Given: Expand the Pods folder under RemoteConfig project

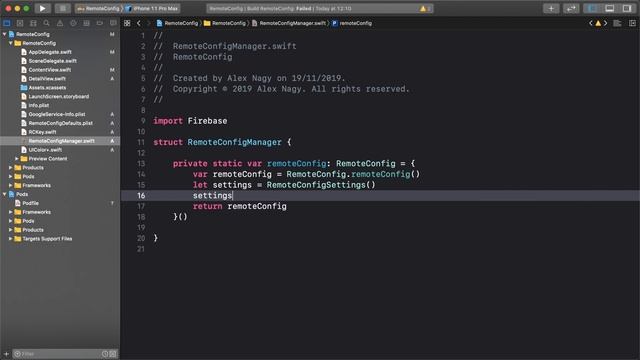Looking at the screenshot, I should point(11,177).
